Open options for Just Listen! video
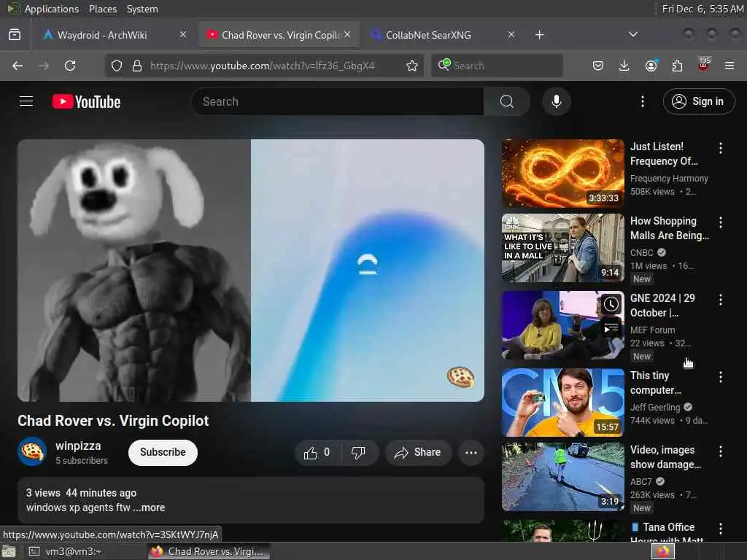The width and height of the screenshot is (747, 560). (x=720, y=148)
